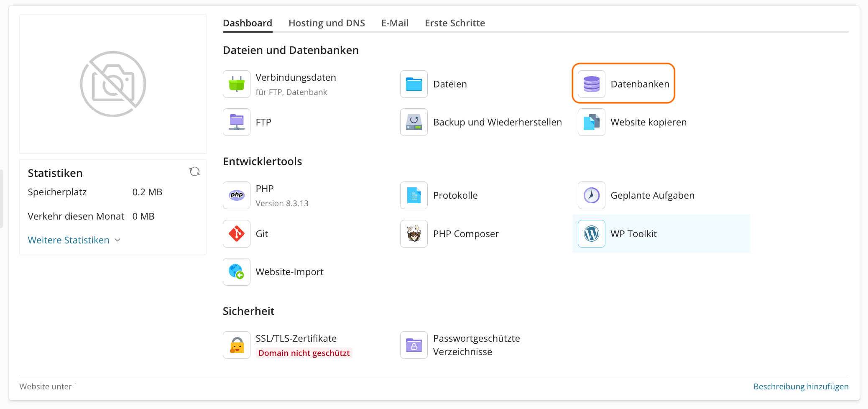This screenshot has width=868, height=409.
Task: Click the Protokolle document icon
Action: [414, 195]
